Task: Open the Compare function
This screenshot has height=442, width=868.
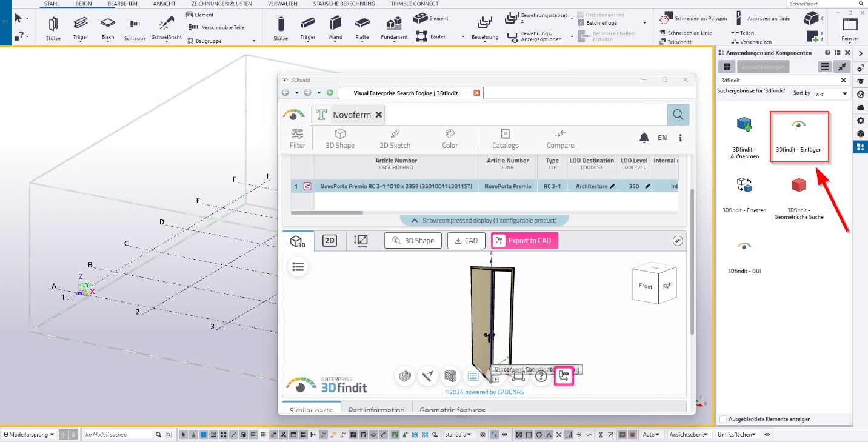Action: [x=560, y=139]
